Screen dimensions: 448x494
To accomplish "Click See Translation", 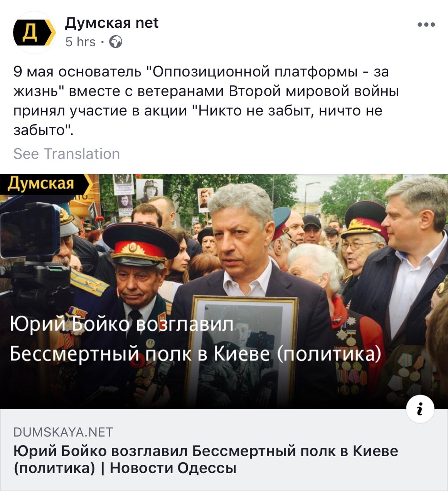I will 67,154.
